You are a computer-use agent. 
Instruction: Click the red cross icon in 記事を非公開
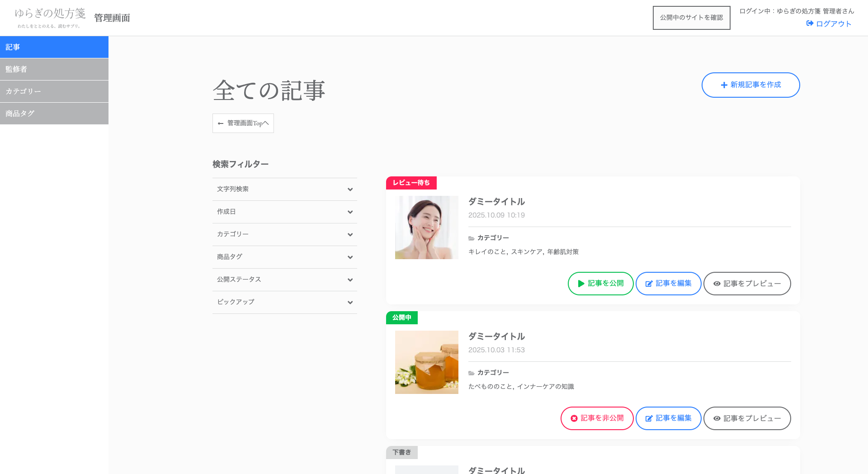pyautogui.click(x=574, y=418)
